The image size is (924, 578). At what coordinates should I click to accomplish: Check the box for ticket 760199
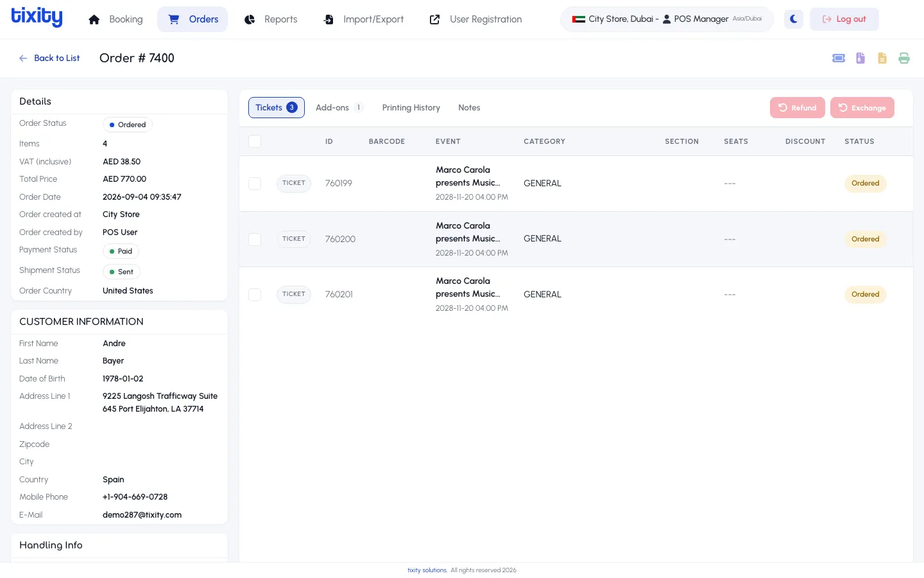tap(255, 184)
